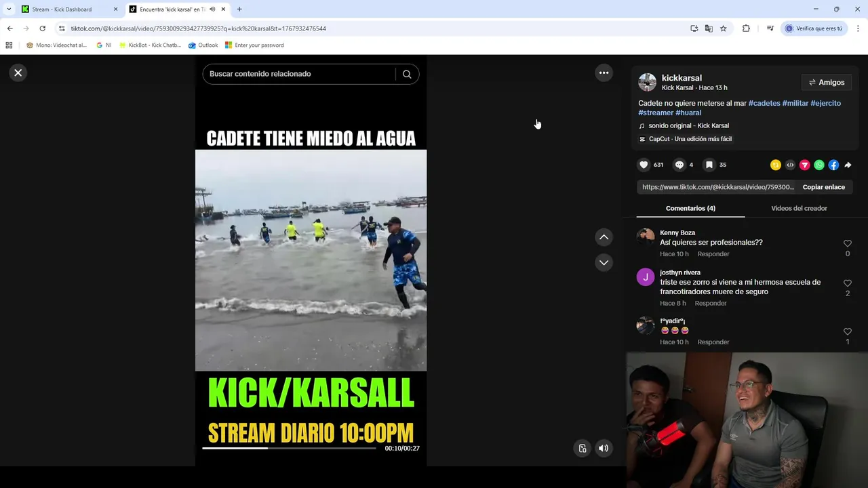The width and height of the screenshot is (868, 488).
Task: Share via the red send icon
Action: pos(805,165)
